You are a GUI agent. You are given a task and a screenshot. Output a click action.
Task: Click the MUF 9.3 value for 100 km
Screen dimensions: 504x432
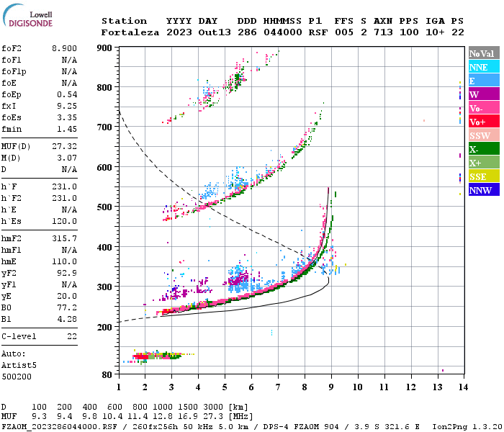click(x=39, y=417)
